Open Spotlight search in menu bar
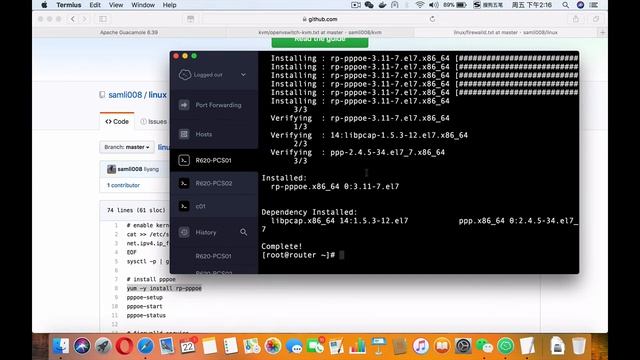 pos(565,5)
